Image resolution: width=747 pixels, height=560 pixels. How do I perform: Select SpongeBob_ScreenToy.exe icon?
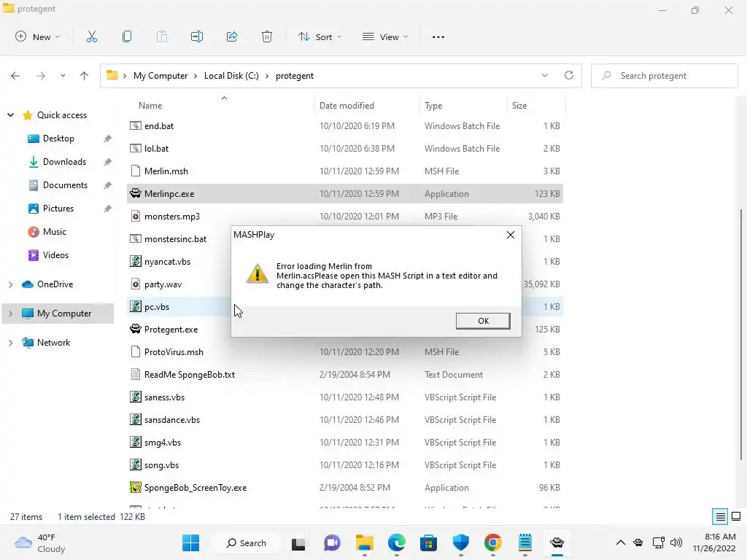[x=136, y=487]
